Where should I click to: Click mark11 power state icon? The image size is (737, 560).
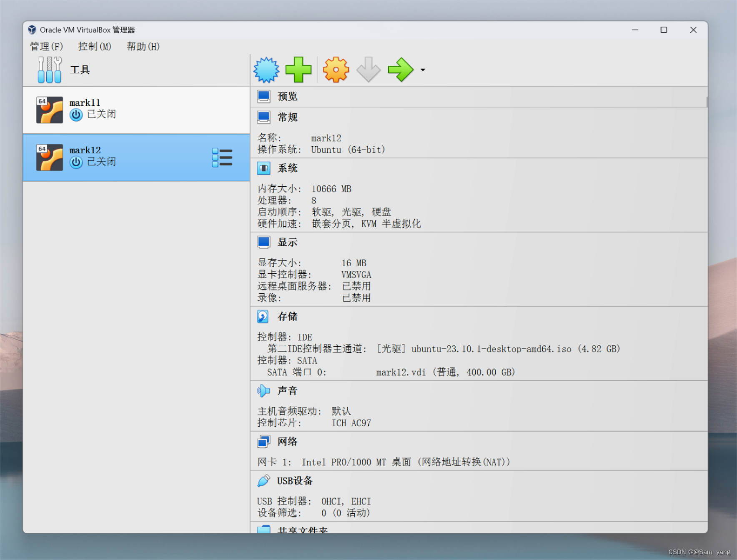(x=76, y=115)
